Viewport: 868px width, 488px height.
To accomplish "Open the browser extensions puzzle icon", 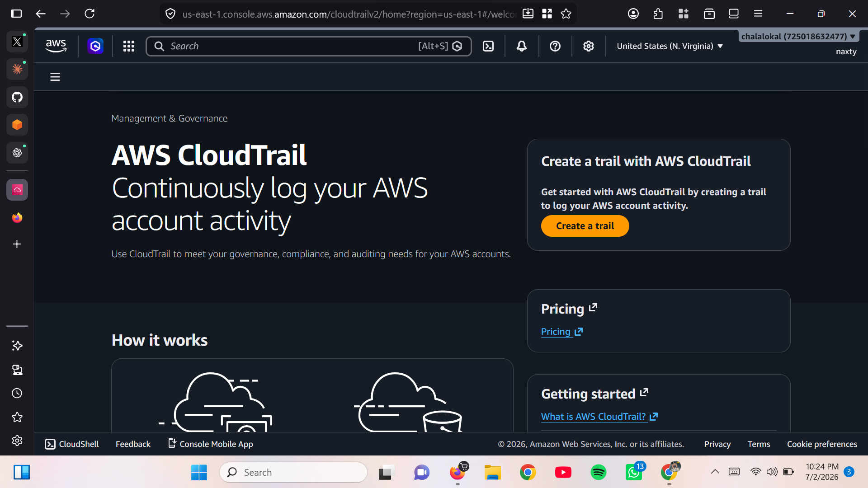I will [x=658, y=14].
